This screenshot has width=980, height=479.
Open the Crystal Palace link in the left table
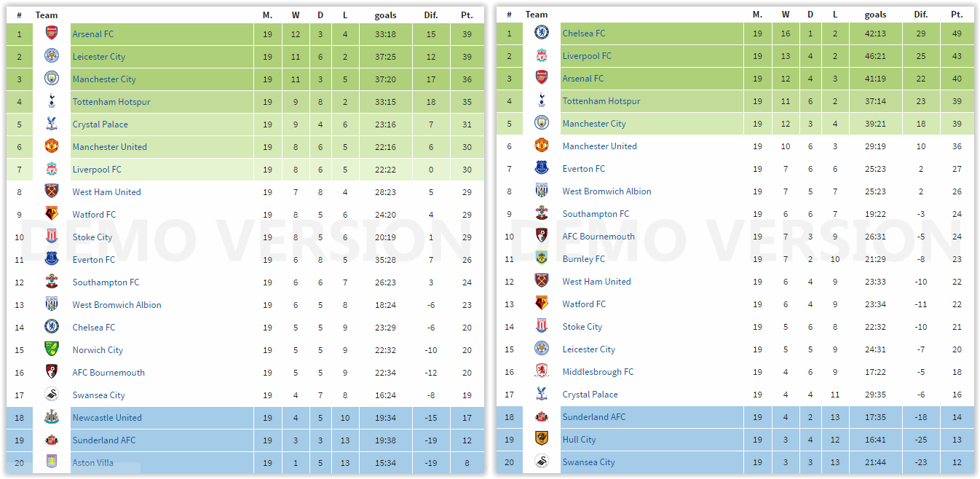(101, 124)
